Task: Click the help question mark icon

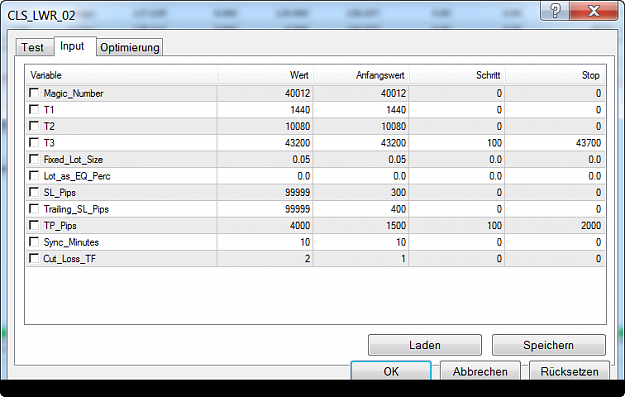Action: coord(555,10)
